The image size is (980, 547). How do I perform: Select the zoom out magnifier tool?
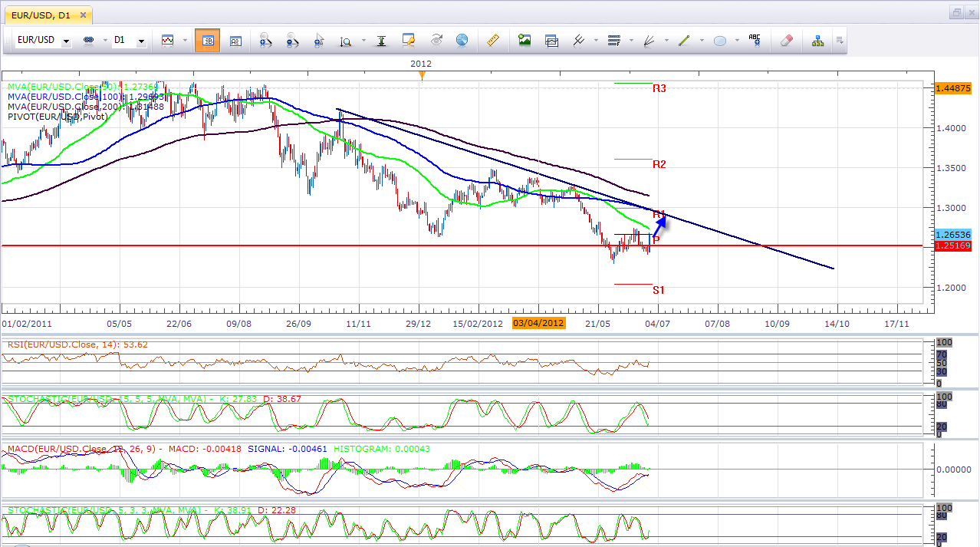(x=292, y=40)
